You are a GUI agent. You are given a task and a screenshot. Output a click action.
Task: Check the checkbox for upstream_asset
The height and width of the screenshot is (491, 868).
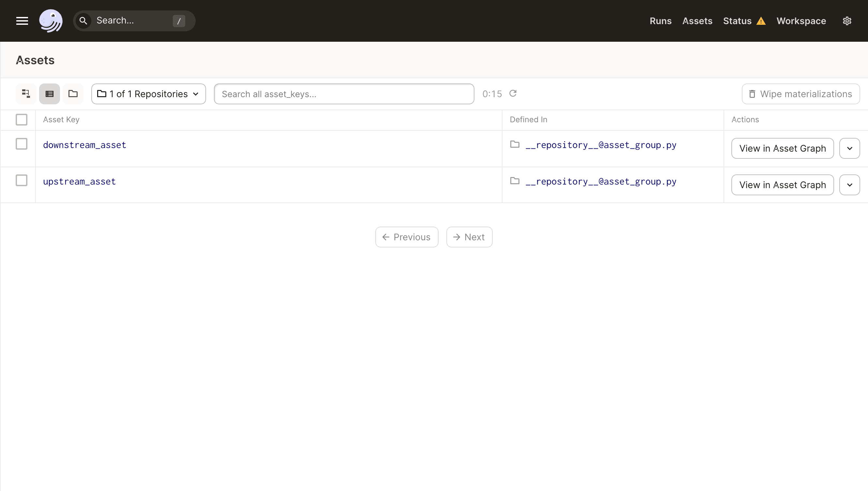tap(21, 180)
